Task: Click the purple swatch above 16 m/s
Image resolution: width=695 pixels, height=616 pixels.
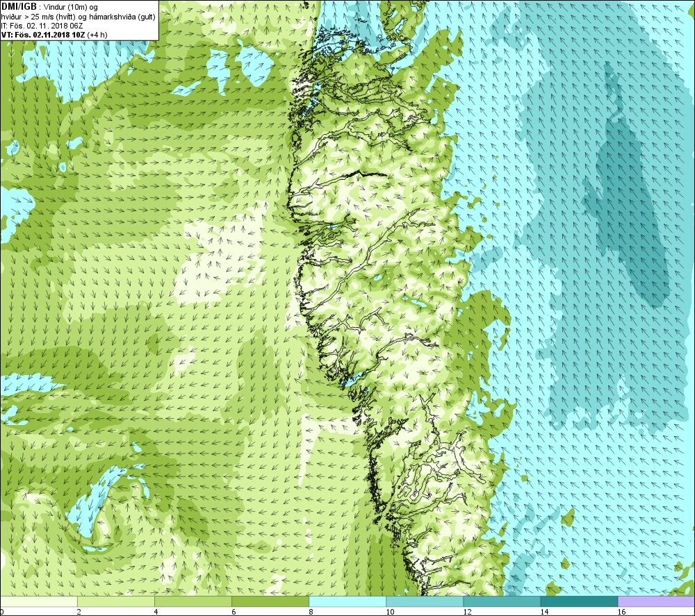Action: click(x=656, y=601)
